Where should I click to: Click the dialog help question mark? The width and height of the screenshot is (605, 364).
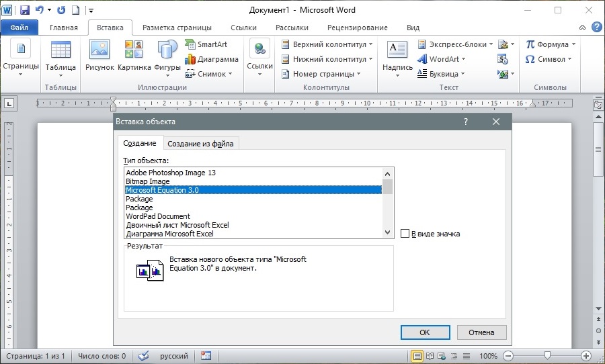coord(466,122)
